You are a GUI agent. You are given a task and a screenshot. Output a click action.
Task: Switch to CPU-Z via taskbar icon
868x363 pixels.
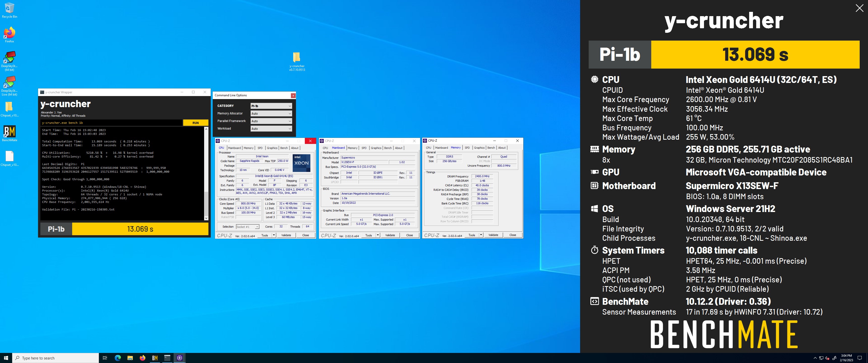tap(180, 358)
